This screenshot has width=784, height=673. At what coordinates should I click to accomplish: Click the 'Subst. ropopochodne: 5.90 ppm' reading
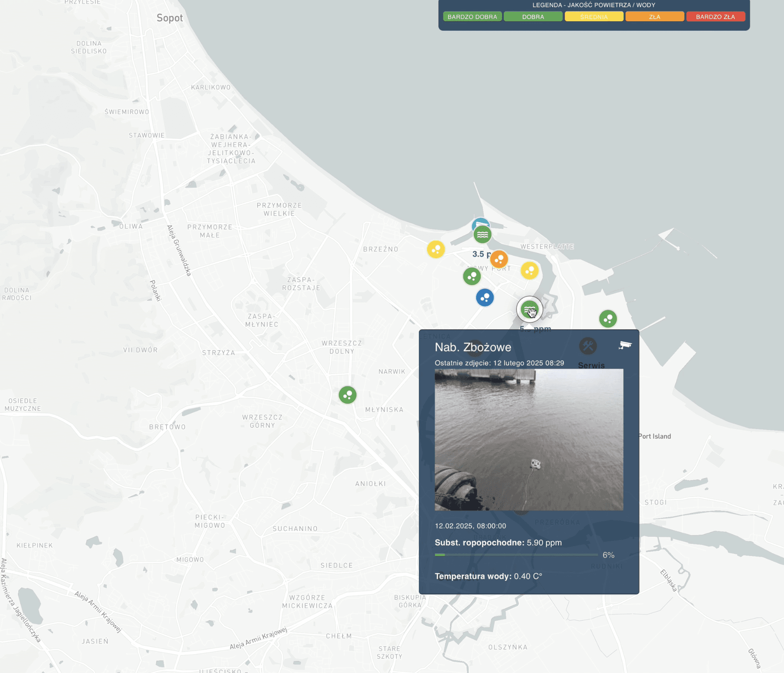pos(498,543)
